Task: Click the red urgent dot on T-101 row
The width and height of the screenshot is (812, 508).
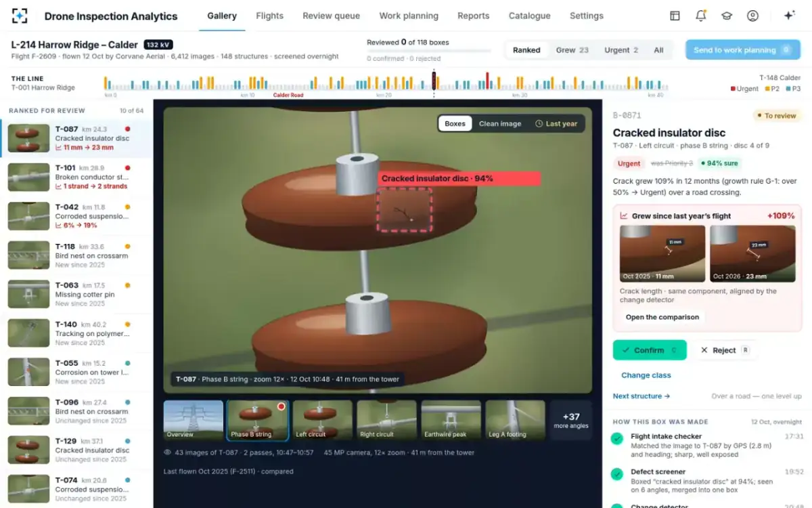Action: pos(128,168)
